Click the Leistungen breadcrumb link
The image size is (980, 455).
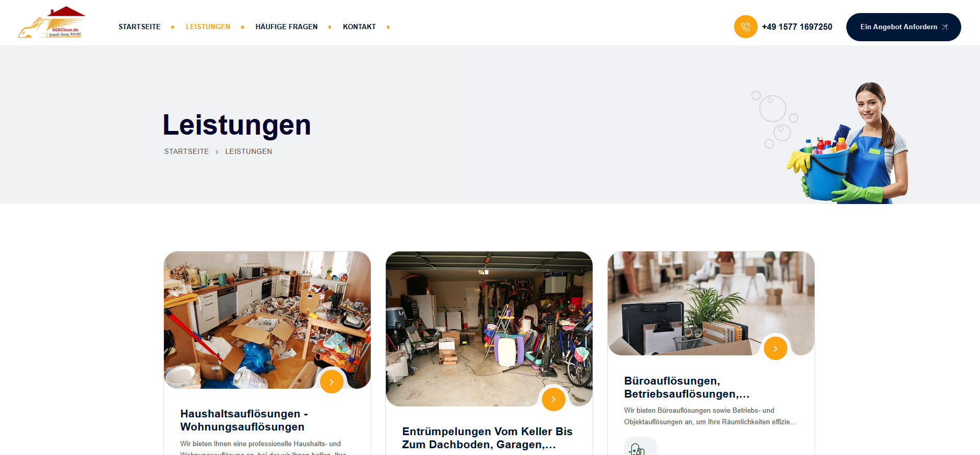coord(249,151)
